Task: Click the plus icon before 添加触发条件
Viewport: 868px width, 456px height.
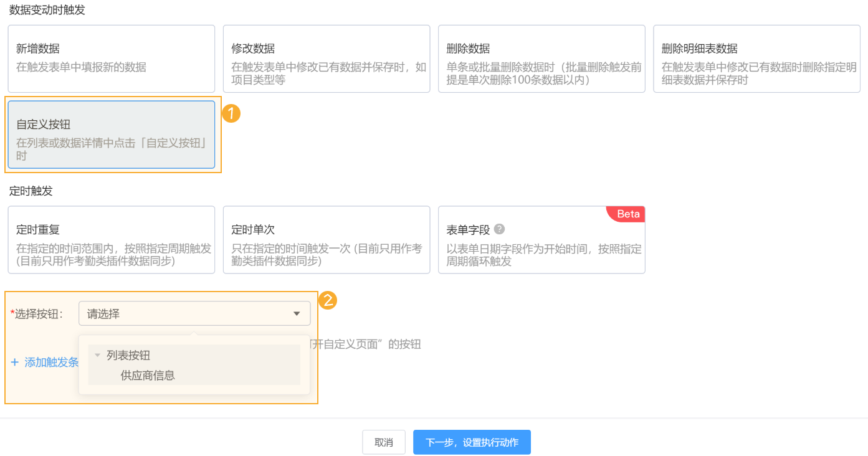Action: tap(16, 362)
